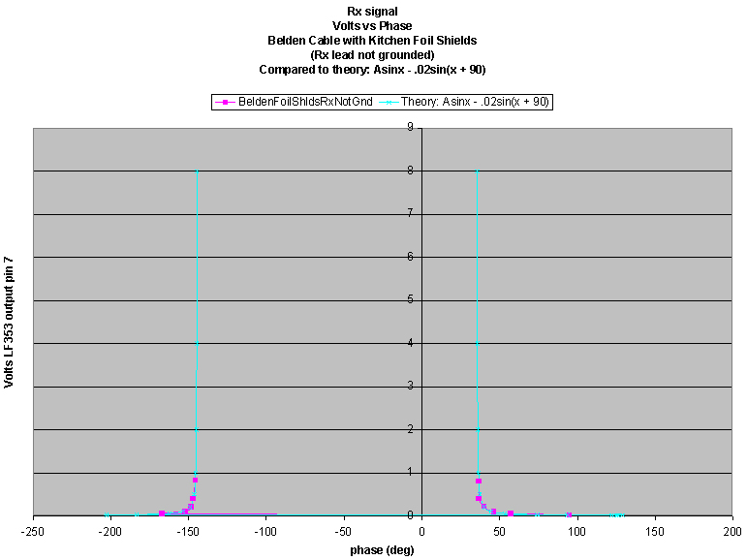Click the y-axis label 6
Viewport: 747px width, 560px height.
tap(410, 257)
